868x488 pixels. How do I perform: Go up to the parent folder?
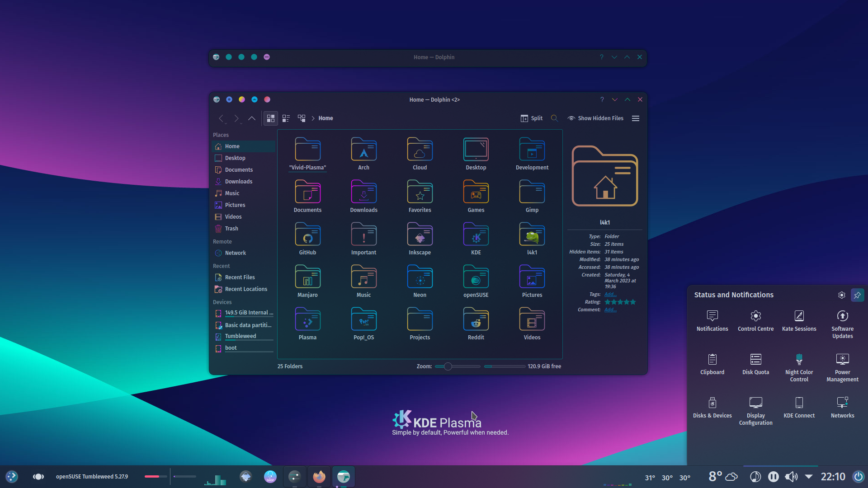[x=252, y=118]
